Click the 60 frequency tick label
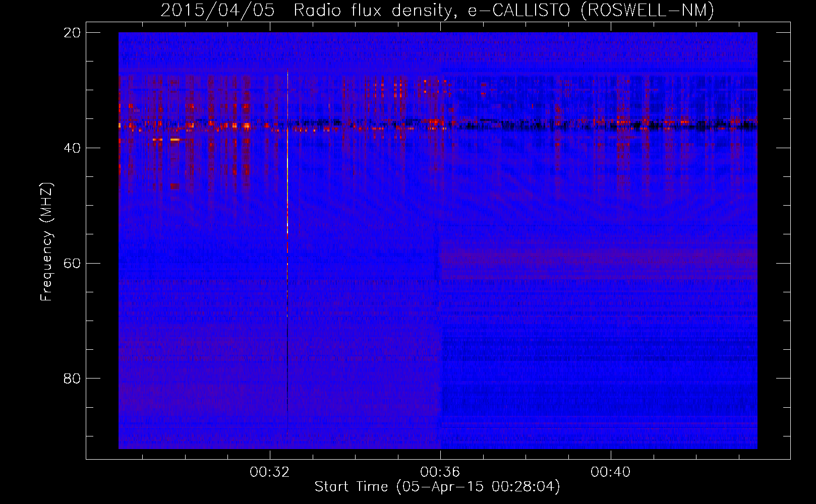Viewport: 816px width, 504px height. coord(72,263)
